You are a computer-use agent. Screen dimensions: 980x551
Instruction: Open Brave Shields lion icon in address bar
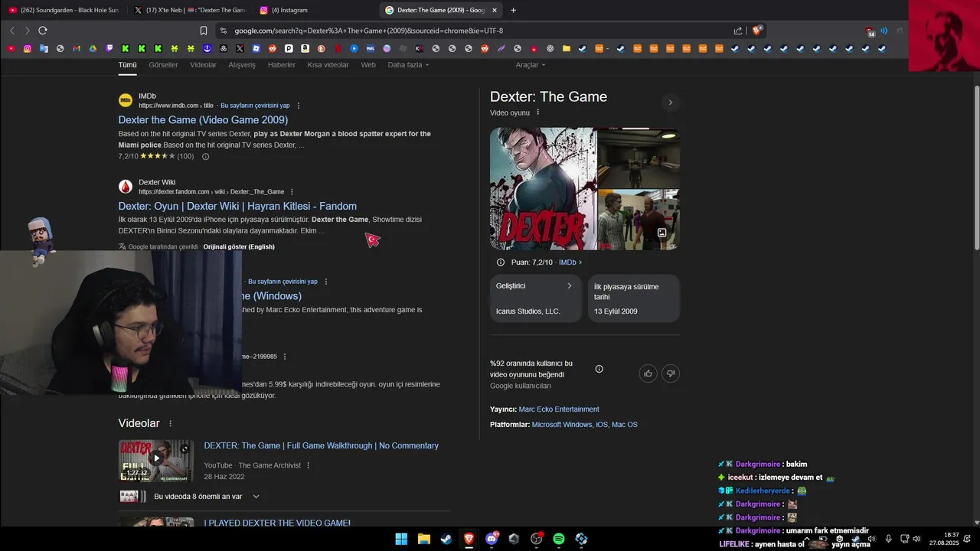[756, 31]
